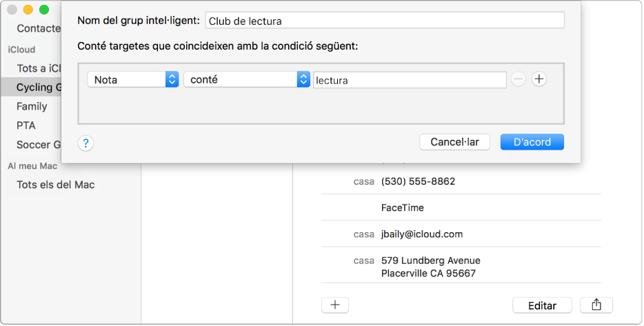Screen dimensions: 644x326
Task: Open the Nota field dropdown
Action: pyautogui.click(x=133, y=79)
